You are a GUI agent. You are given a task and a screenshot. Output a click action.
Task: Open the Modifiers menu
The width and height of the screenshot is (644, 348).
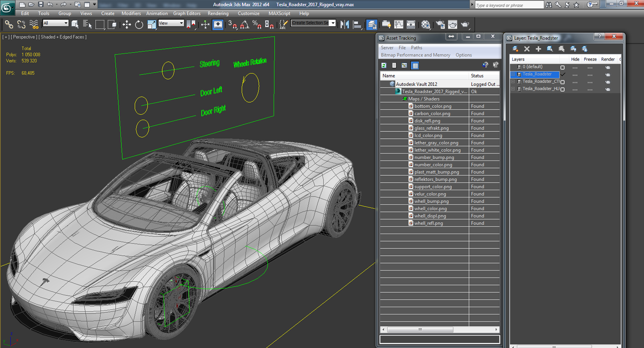click(131, 13)
